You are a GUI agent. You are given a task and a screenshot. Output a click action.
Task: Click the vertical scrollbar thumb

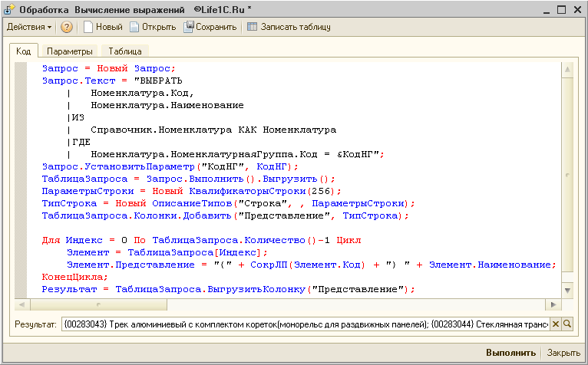567,174
